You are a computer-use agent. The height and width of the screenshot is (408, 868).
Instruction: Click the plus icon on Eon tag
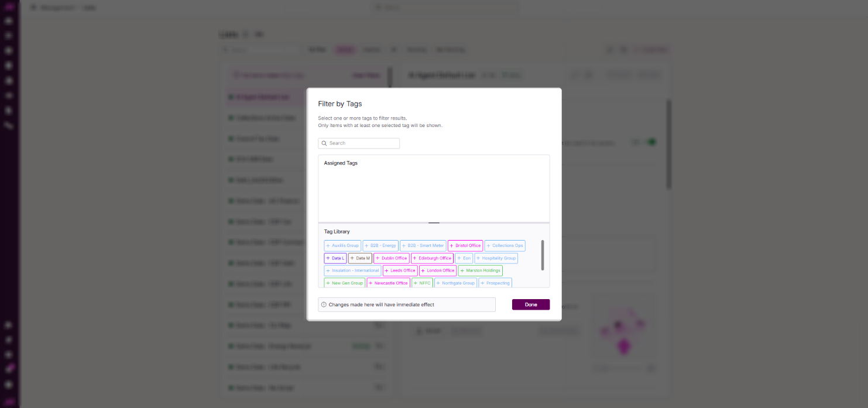tap(459, 258)
